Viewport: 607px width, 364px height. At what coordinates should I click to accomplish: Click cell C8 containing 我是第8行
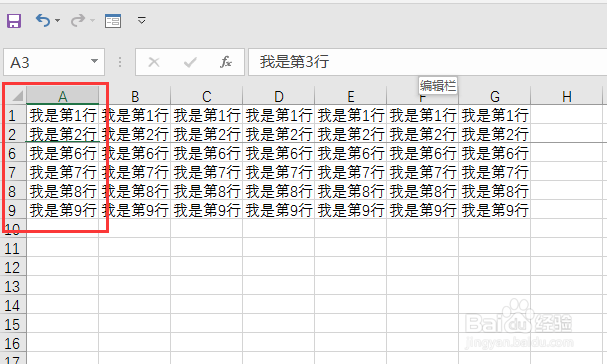tap(206, 191)
